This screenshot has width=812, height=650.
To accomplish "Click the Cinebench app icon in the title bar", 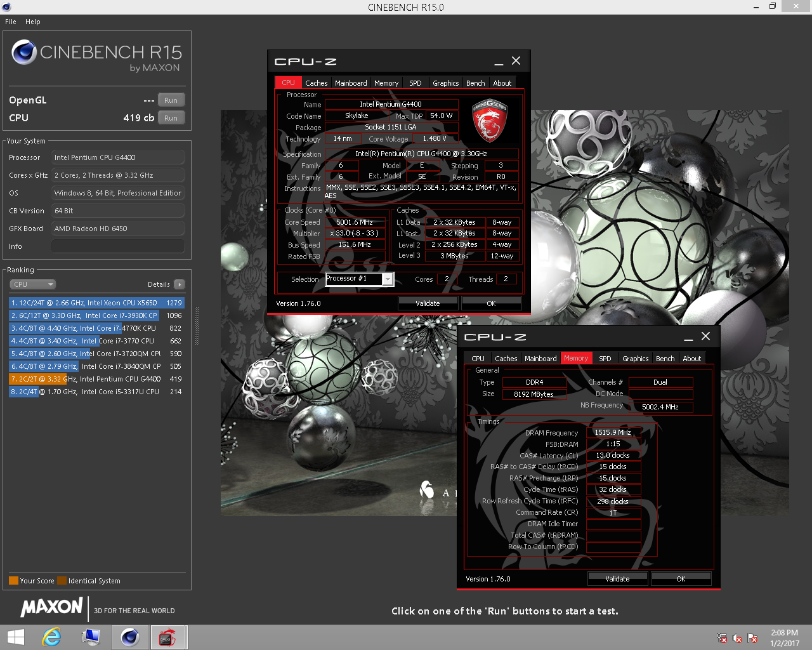I will point(6,7).
